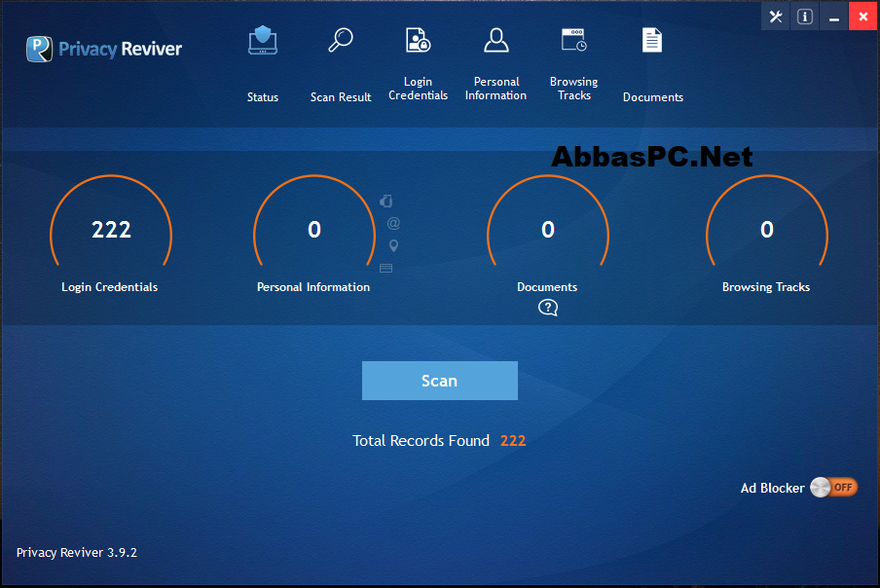Screen dimensions: 880x588
Task: Open the Scan Result magnifier icon
Action: point(341,40)
